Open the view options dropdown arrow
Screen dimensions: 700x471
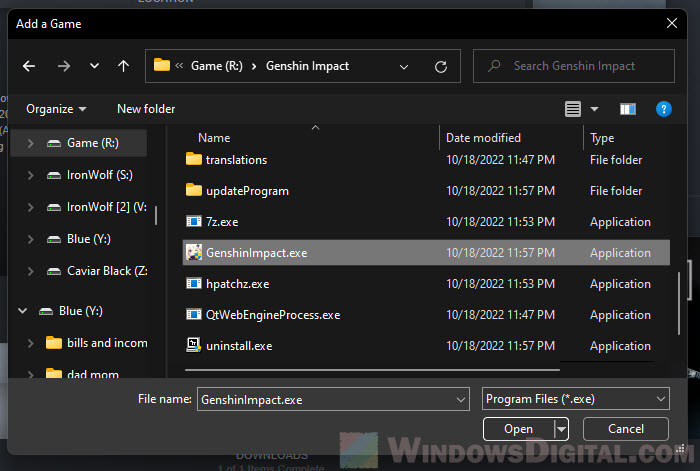[x=594, y=109]
